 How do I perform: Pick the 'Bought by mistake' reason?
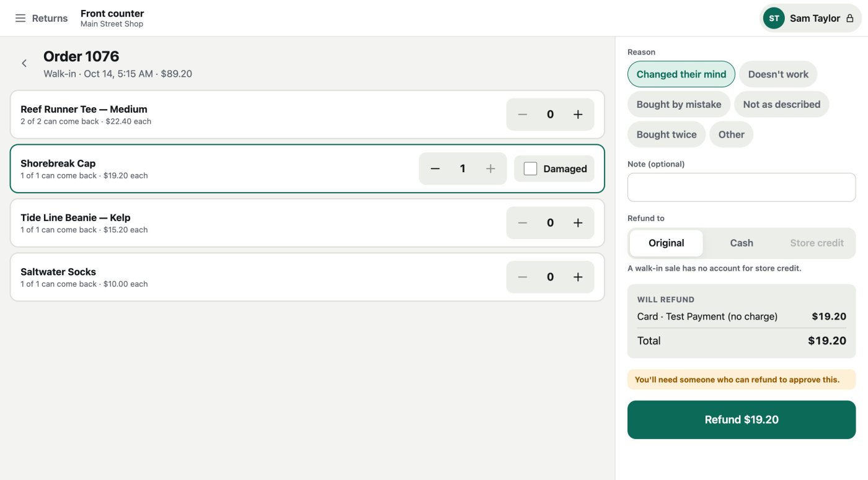tap(679, 104)
